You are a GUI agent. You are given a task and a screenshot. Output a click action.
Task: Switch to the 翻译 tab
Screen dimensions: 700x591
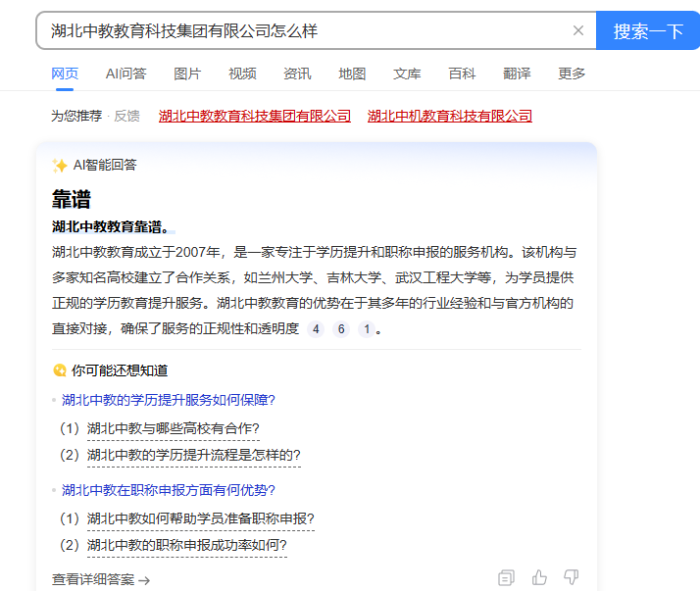[517, 74]
